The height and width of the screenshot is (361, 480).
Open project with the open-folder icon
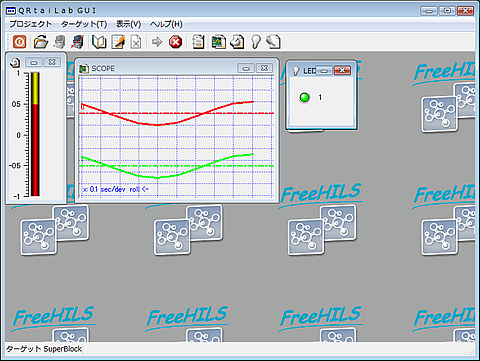[41, 42]
